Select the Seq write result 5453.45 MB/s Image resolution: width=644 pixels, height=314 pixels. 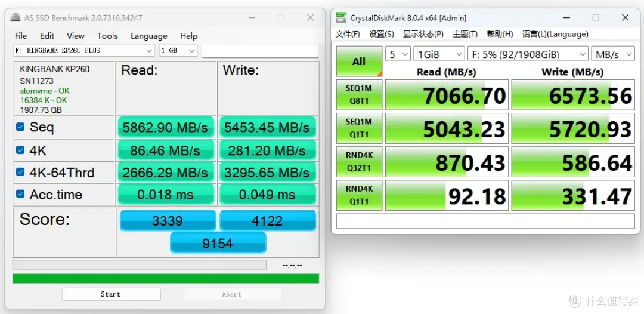click(267, 127)
